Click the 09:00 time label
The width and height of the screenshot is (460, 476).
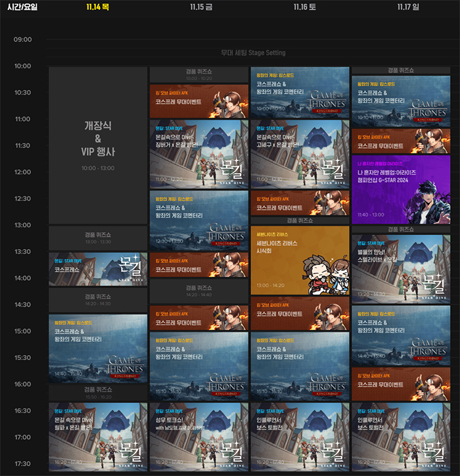[x=22, y=39]
